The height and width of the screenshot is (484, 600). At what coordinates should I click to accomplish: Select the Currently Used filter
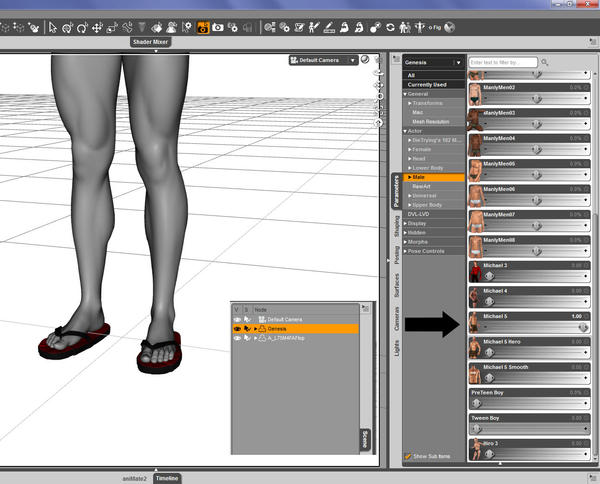[x=426, y=85]
